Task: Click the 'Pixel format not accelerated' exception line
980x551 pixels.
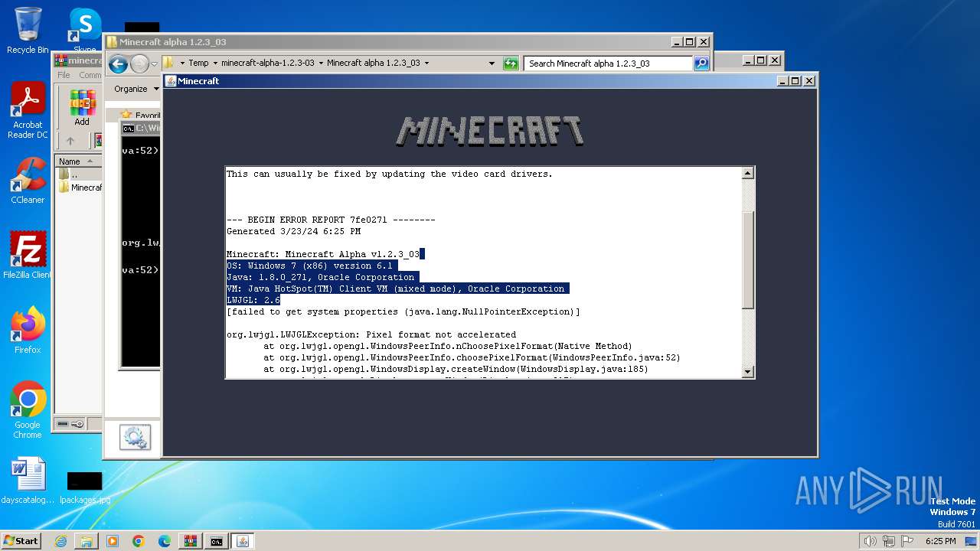Action: (371, 334)
